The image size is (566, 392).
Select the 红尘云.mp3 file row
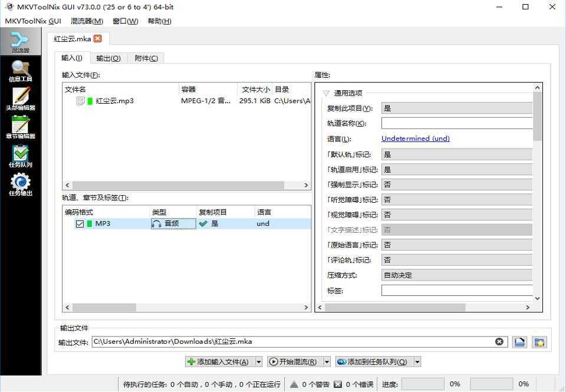click(x=187, y=101)
